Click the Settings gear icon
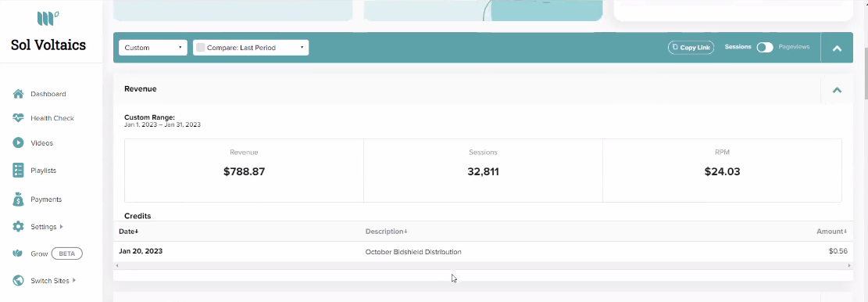Viewport: 868px width, 302px height. (x=18, y=227)
